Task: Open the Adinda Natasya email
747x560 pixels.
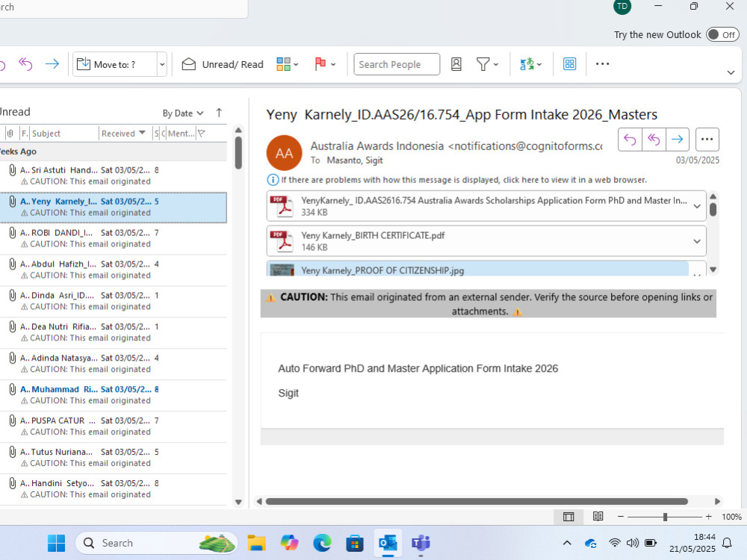Action: tap(114, 364)
